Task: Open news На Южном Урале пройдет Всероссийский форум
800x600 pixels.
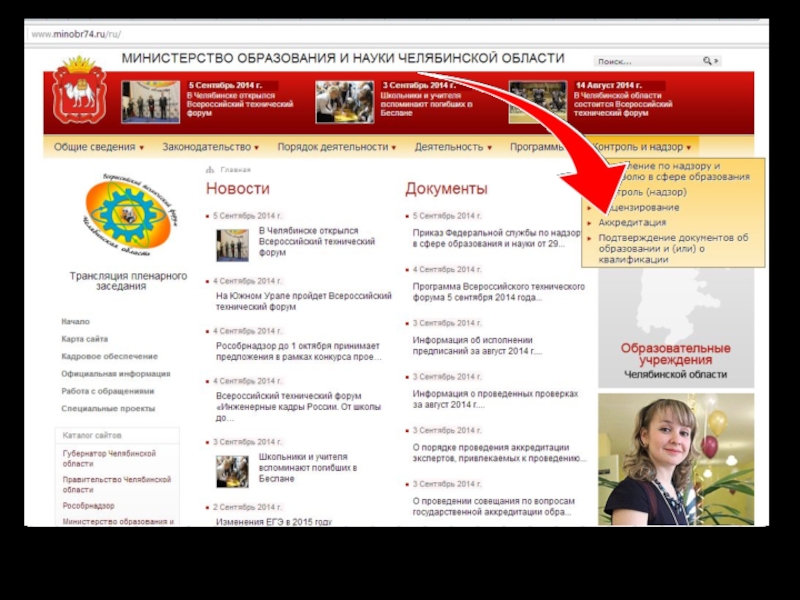Action: coord(304,301)
